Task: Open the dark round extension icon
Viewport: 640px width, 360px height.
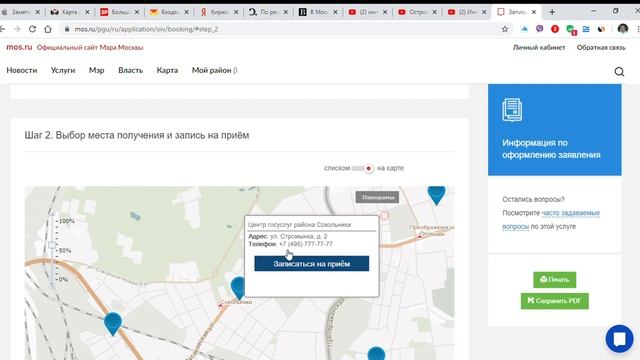Action: pyautogui.click(x=601, y=29)
